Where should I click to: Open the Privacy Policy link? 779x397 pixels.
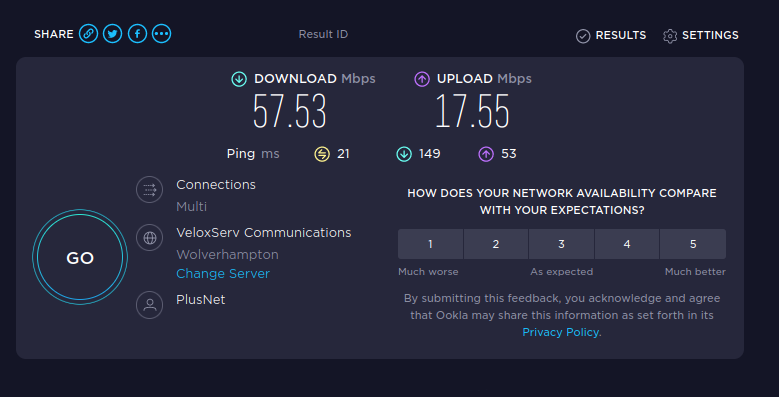[560, 332]
